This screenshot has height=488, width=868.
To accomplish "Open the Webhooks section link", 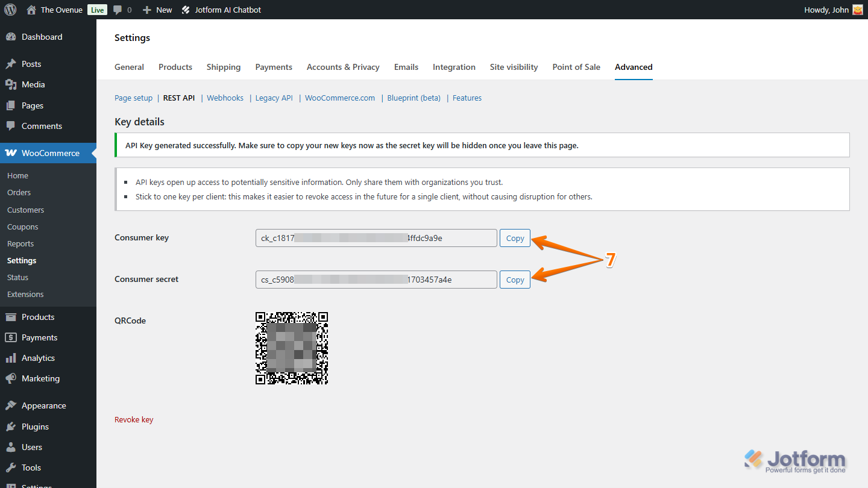I will point(225,98).
